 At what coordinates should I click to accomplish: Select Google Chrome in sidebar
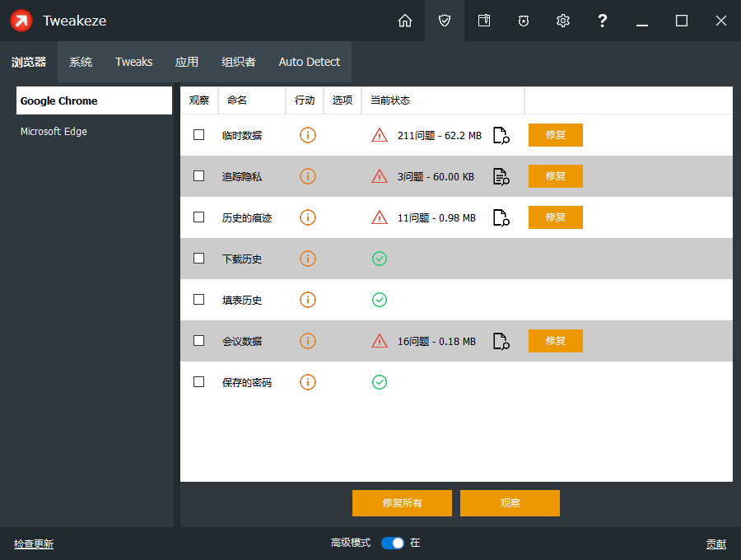[x=94, y=100]
